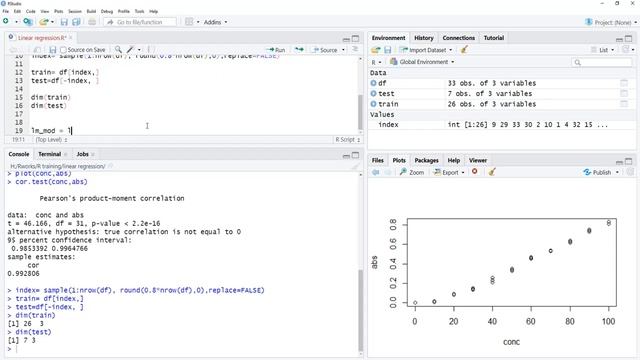The height and width of the screenshot is (360, 640).
Task: Maximize the source editor pane
Action: tap(356, 38)
